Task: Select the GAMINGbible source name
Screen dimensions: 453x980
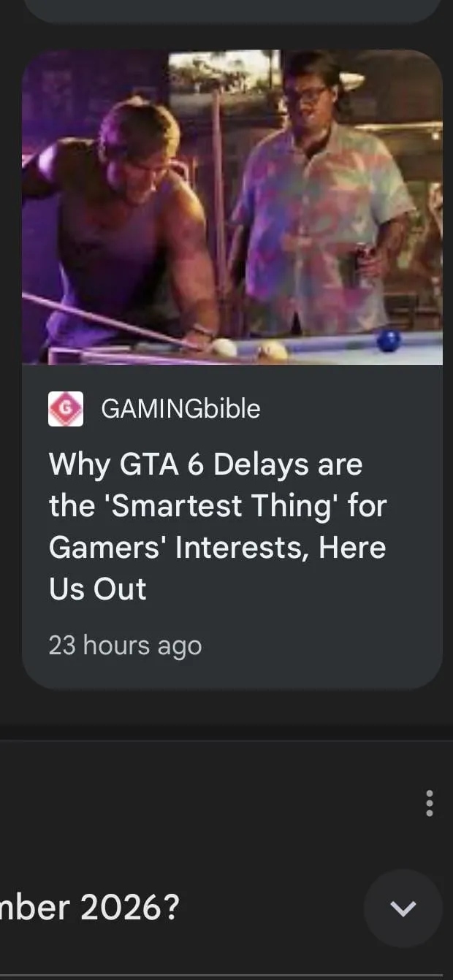Action: pos(180,409)
